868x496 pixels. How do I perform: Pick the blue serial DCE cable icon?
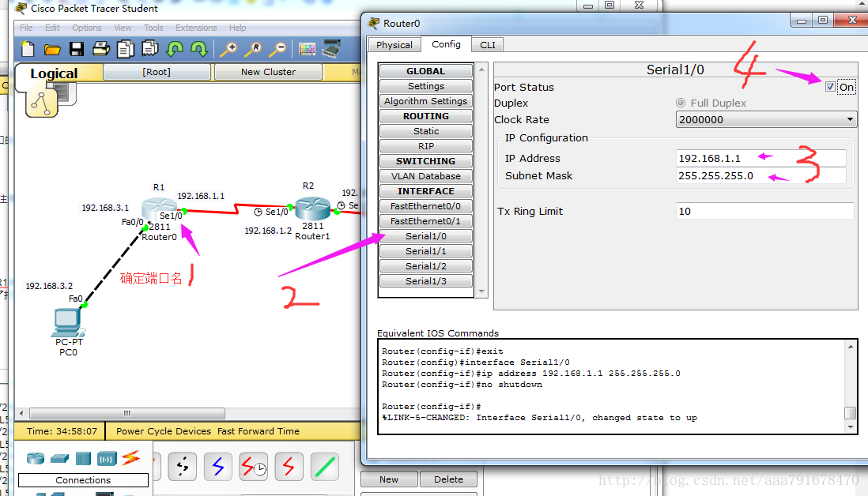pyautogui.click(x=217, y=467)
